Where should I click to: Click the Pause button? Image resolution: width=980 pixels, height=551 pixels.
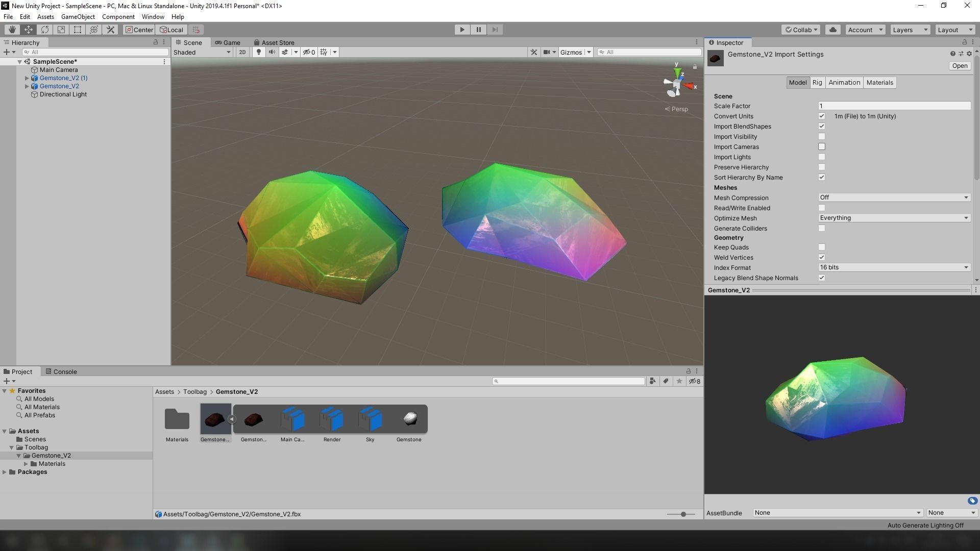click(478, 30)
